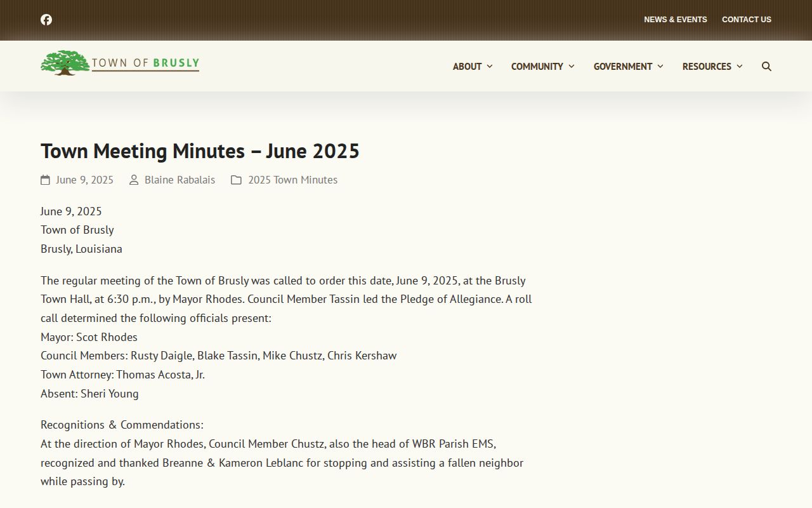Image resolution: width=812 pixels, height=508 pixels.
Task: Go to News & Events
Action: [x=676, y=20]
